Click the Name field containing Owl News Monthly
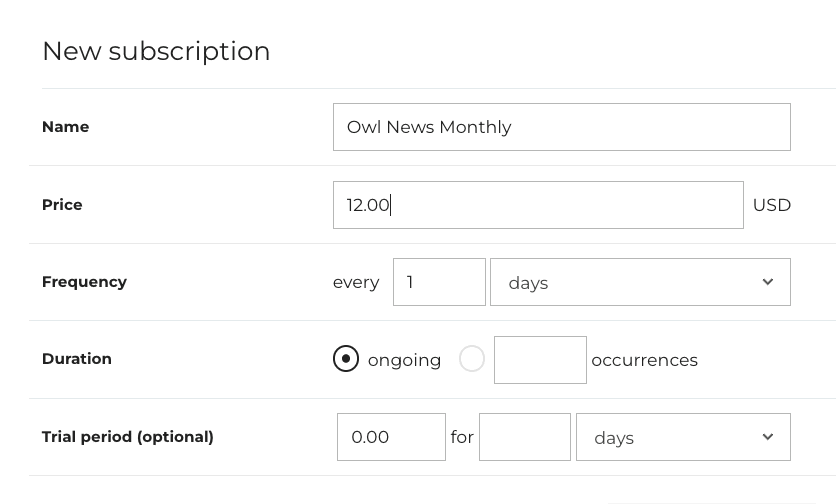This screenshot has width=836, height=504. pyautogui.click(x=561, y=127)
